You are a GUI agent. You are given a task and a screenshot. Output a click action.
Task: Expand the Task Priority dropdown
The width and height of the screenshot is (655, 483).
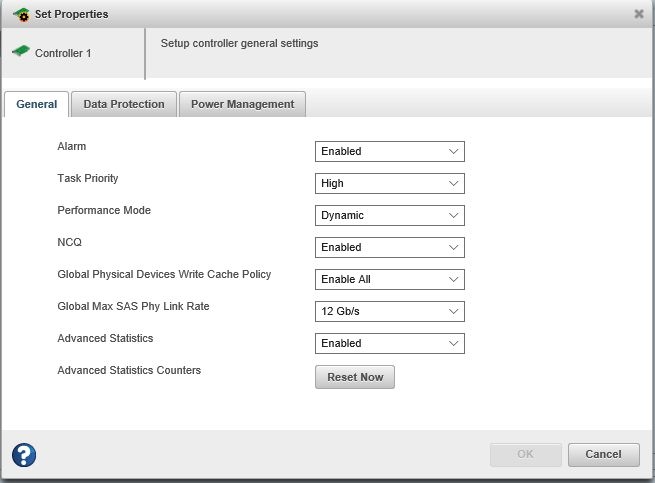click(389, 184)
